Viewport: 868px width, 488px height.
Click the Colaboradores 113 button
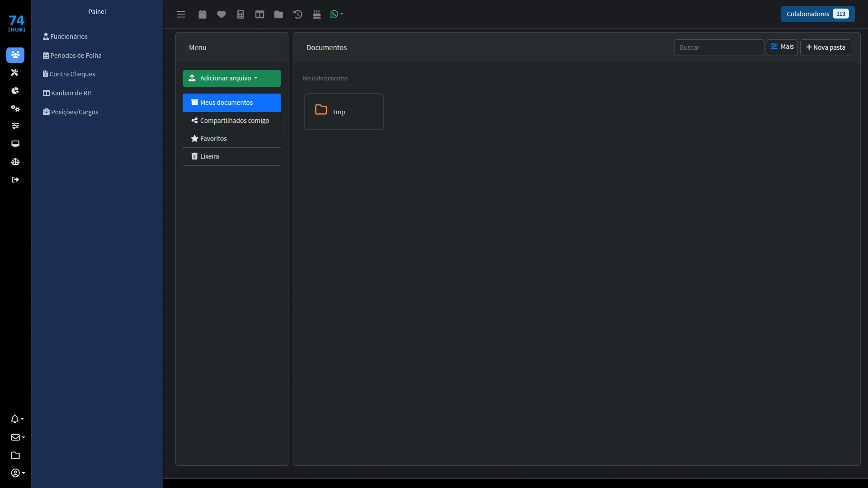(817, 14)
